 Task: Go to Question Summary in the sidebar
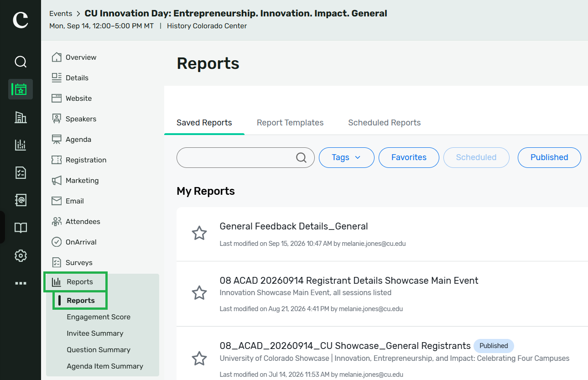pyautogui.click(x=99, y=349)
